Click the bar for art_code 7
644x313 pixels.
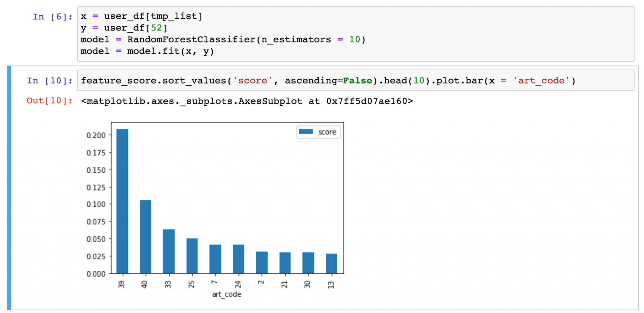coord(215,259)
